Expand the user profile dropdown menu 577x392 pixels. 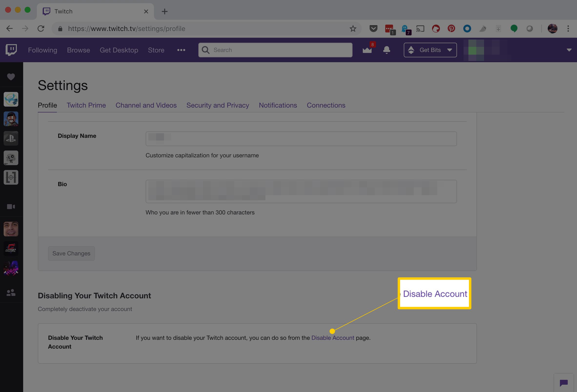pos(569,50)
